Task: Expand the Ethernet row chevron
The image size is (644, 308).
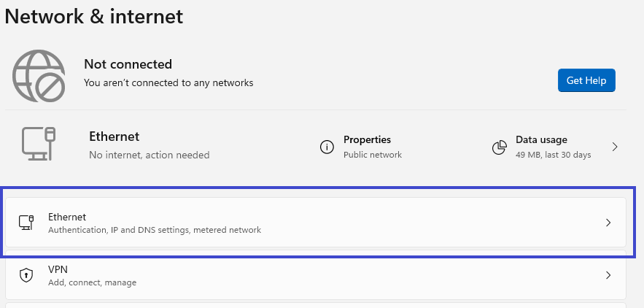Action: coord(608,223)
